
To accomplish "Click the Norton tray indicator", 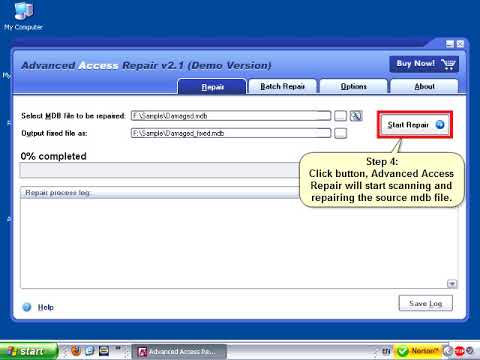I will click(x=418, y=351).
